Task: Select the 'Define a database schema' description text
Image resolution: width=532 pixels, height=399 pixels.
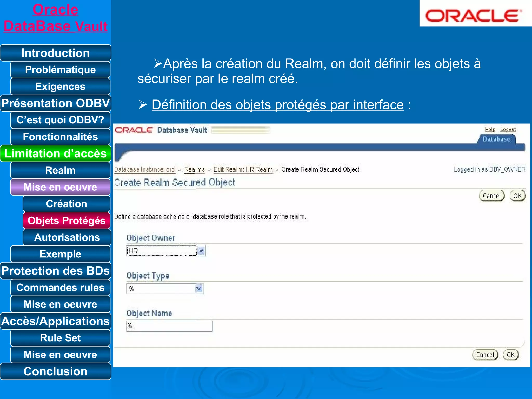Action: (x=210, y=216)
